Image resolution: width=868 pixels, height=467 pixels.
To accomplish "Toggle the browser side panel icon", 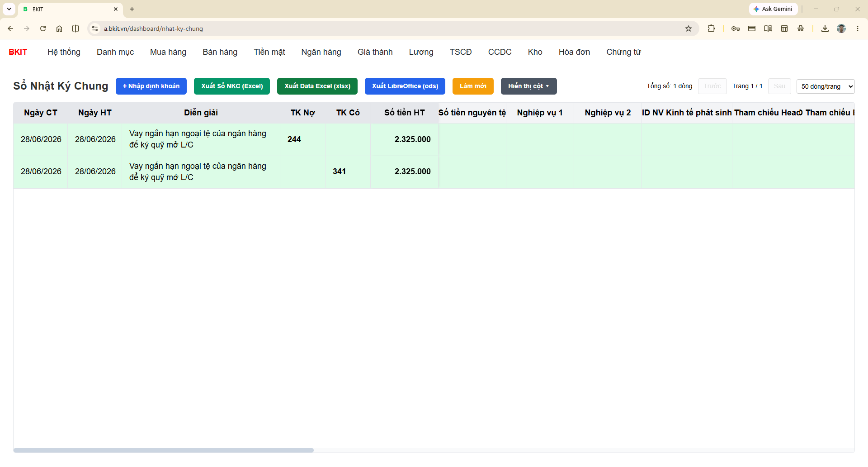I will tap(75, 29).
